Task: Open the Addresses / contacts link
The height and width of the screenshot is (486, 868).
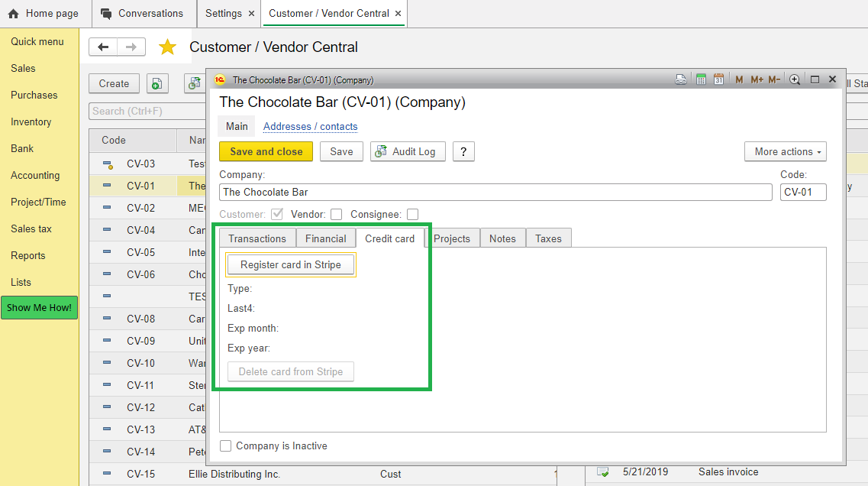Action: (x=310, y=126)
